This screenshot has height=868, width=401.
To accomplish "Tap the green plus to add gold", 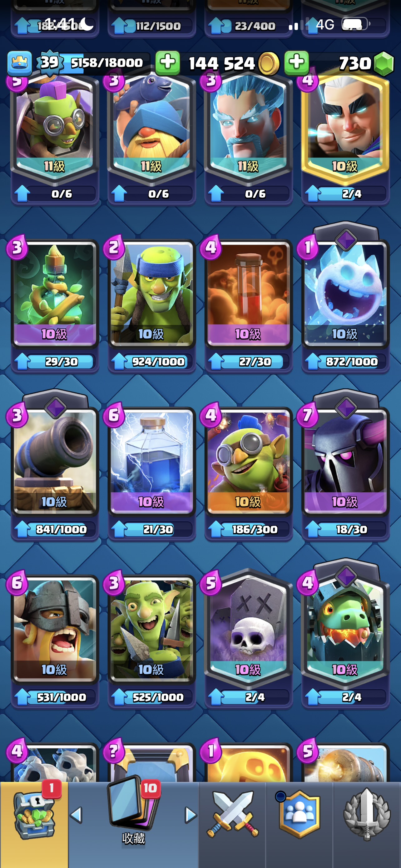I will (168, 63).
